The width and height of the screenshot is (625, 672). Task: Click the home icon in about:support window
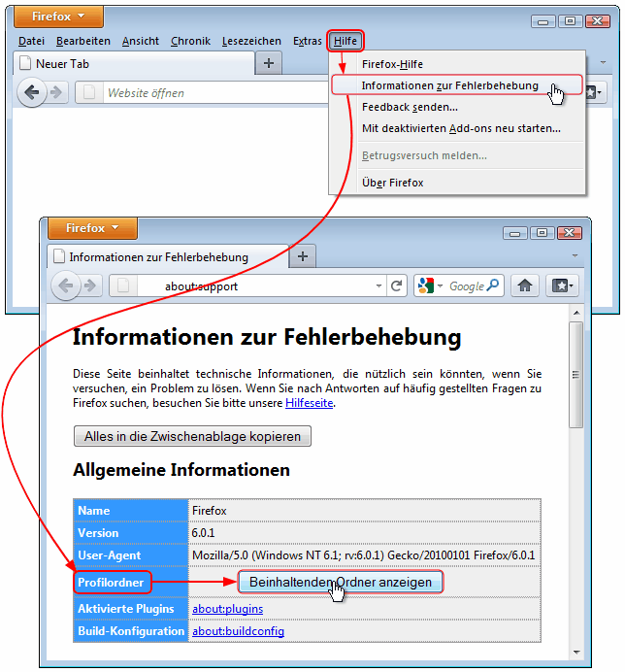(525, 286)
